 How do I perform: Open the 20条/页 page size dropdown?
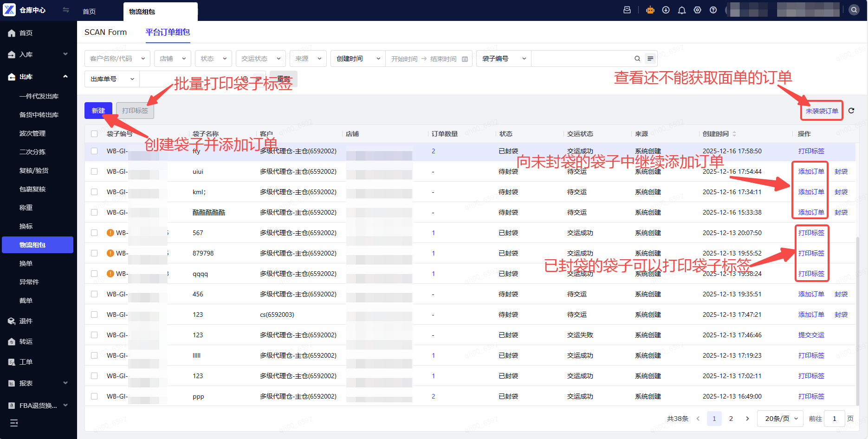(x=780, y=419)
